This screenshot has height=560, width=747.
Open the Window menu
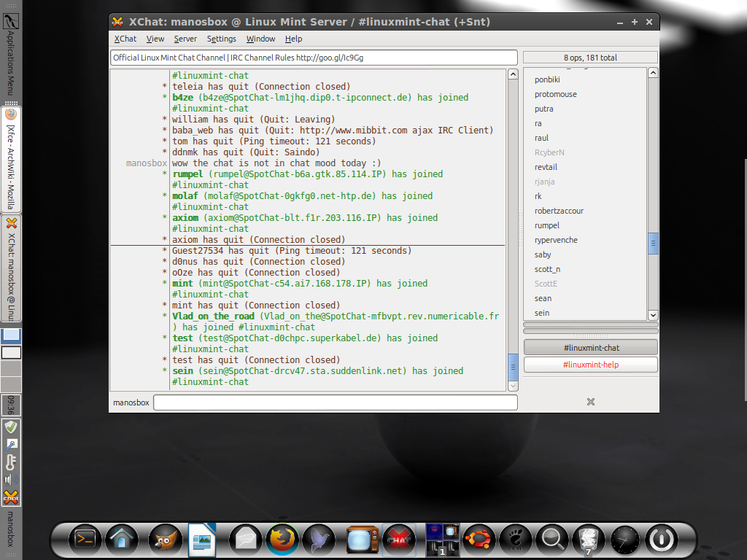tap(260, 39)
